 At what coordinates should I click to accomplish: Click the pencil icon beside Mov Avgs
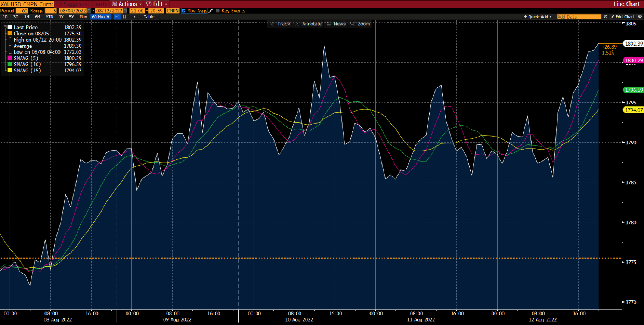click(x=211, y=11)
